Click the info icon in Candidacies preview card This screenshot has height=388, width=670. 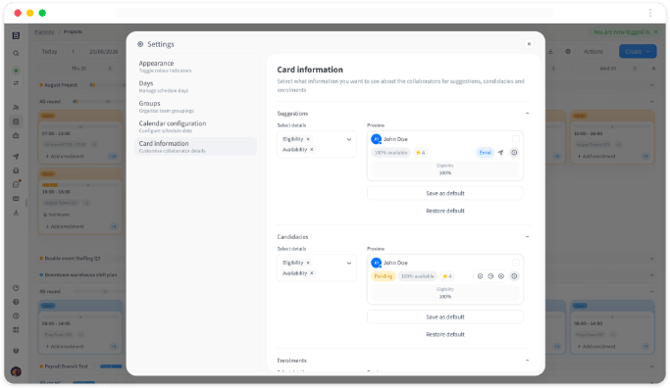tap(514, 276)
